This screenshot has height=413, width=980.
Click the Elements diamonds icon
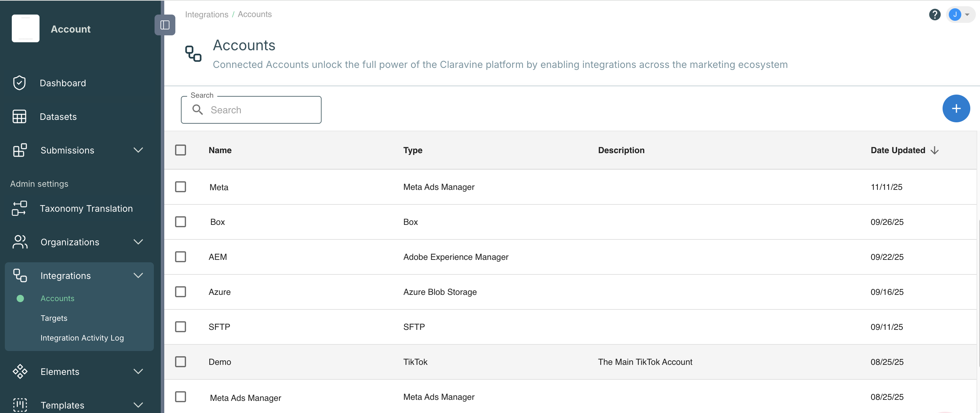tap(20, 371)
